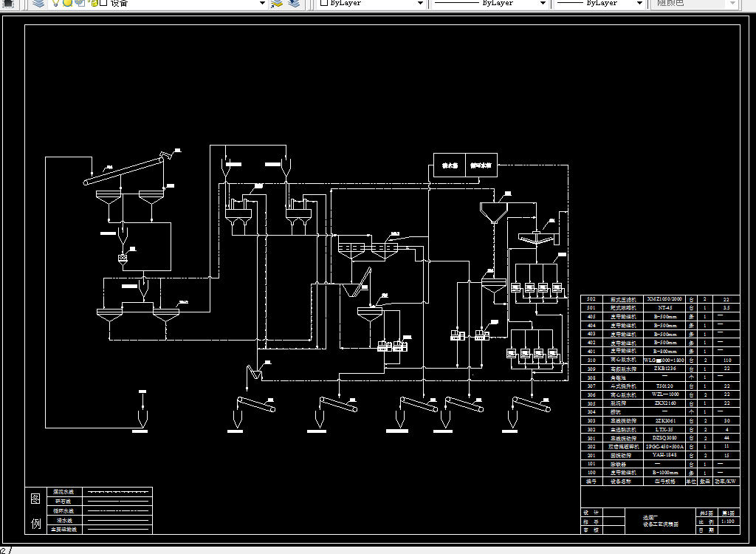Select the 共5图 title block text

[x=707, y=513]
